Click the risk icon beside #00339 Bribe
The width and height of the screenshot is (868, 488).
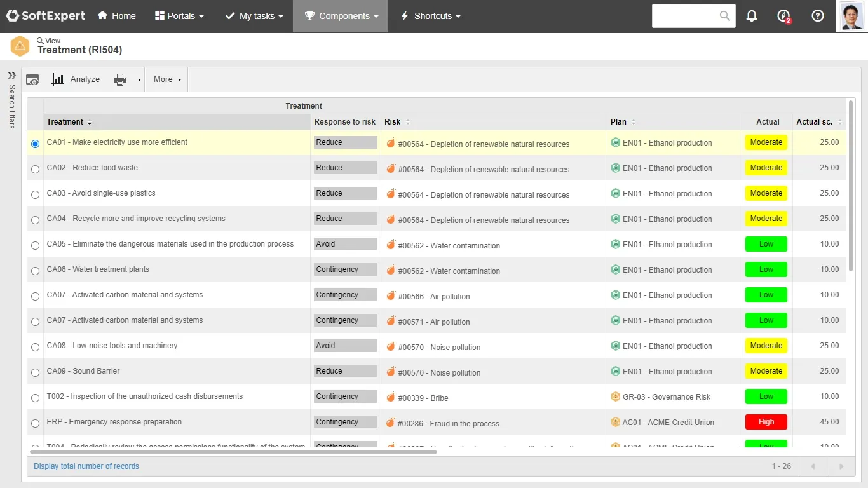[391, 396]
